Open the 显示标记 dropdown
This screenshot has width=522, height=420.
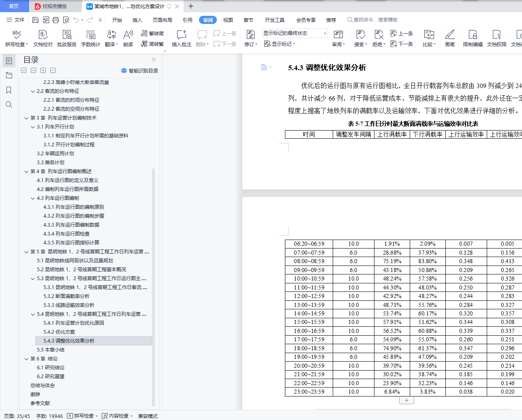click(x=280, y=44)
